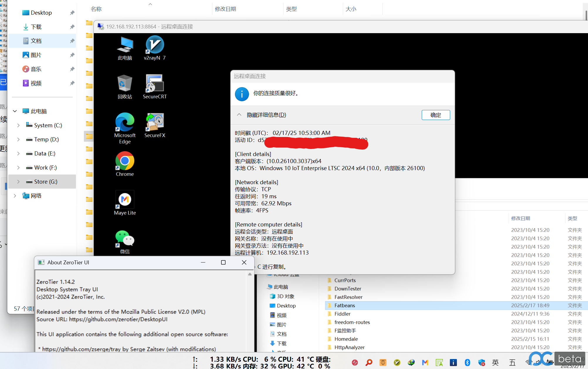
Task: Click freedom-routes folder in explorer
Action: (x=352, y=322)
